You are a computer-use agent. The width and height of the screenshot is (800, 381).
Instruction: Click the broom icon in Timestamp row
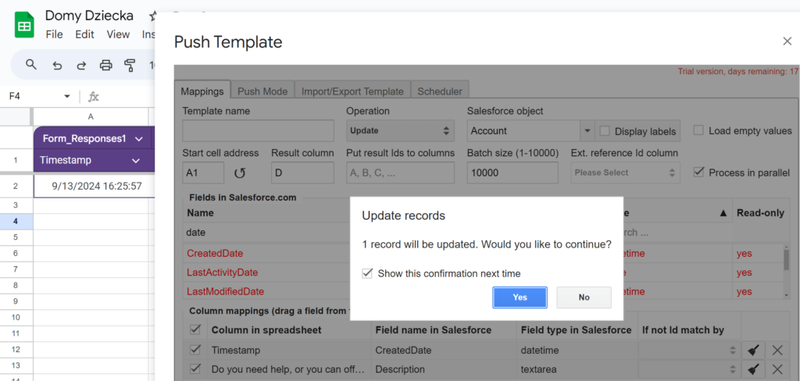[753, 350]
